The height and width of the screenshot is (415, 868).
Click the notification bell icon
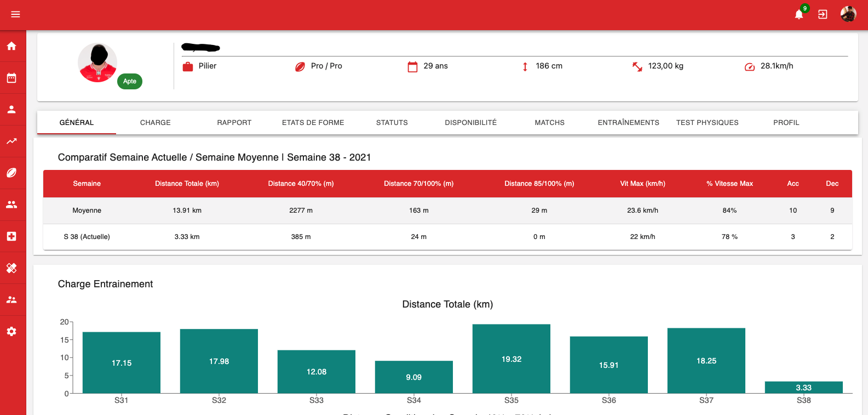tap(799, 14)
